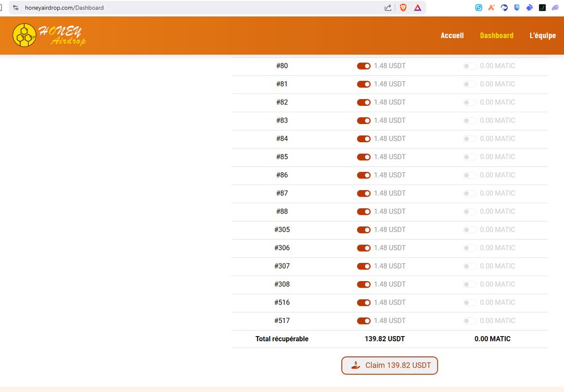The width and height of the screenshot is (564, 392).
Task: Select the #517 row label
Action: pyautogui.click(x=282, y=321)
